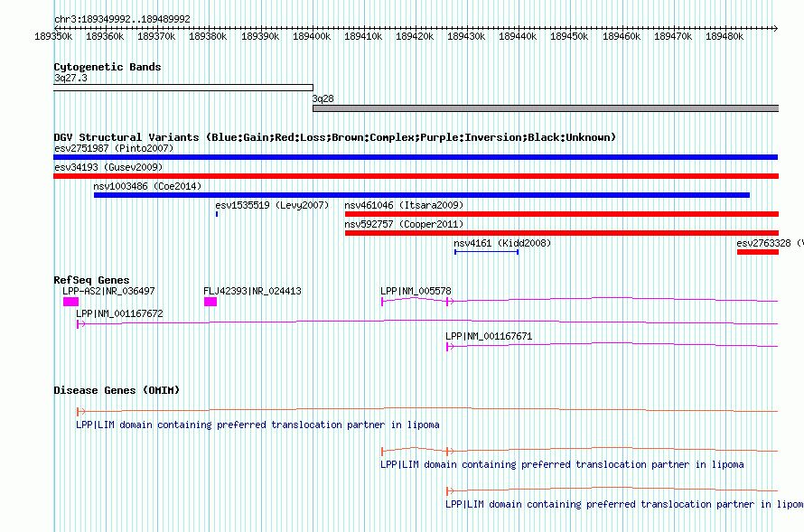Open the first OMIM LPP lipoma link

[x=257, y=425]
